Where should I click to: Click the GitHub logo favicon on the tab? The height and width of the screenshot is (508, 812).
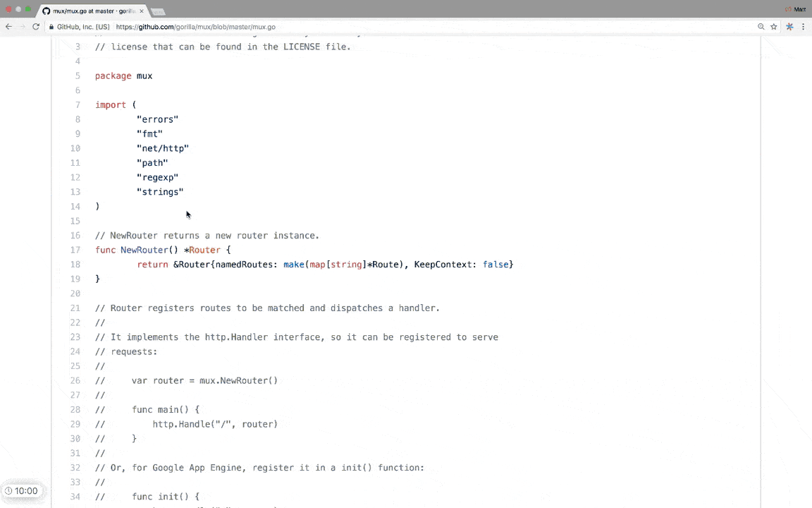pyautogui.click(x=47, y=11)
